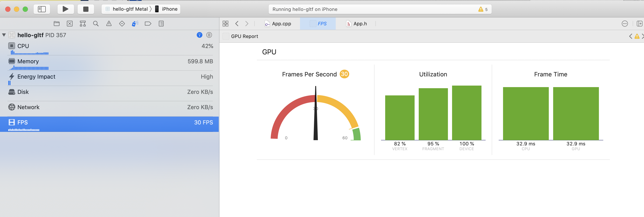Image resolution: width=644 pixels, height=217 pixels.
Task: Click the CPU frame time bar
Action: 526,114
